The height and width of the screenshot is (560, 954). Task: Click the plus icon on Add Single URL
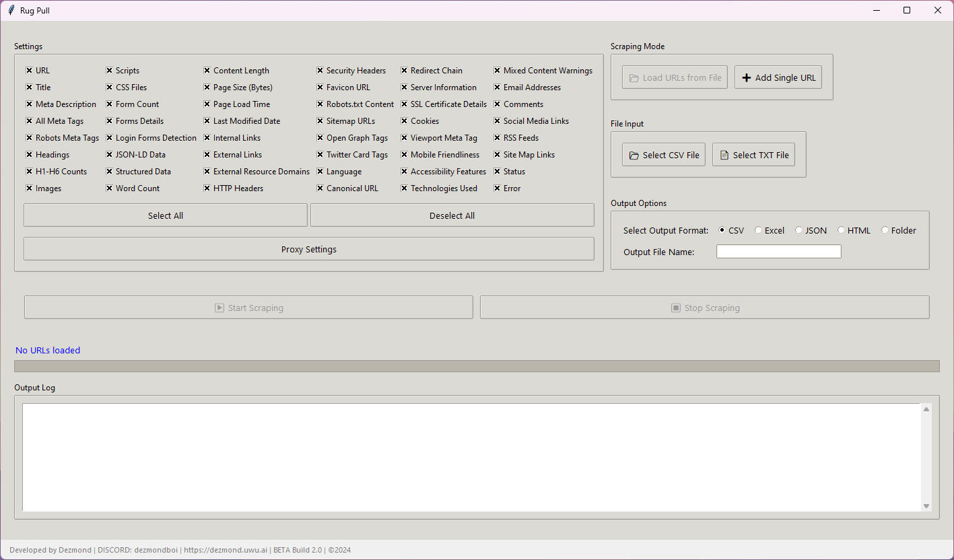[746, 78]
